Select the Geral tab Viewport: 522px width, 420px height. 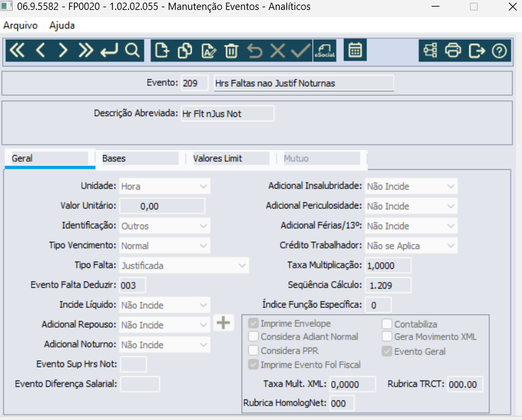coord(50,158)
